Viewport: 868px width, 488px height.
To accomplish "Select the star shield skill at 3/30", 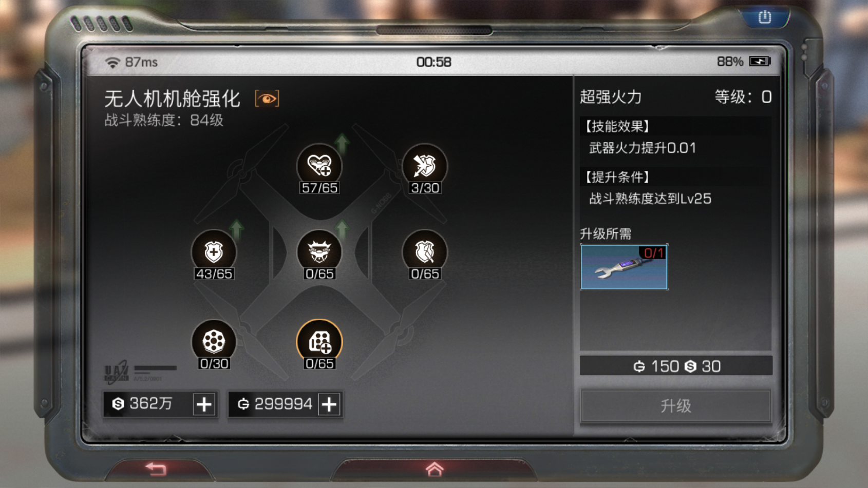I will coord(424,166).
